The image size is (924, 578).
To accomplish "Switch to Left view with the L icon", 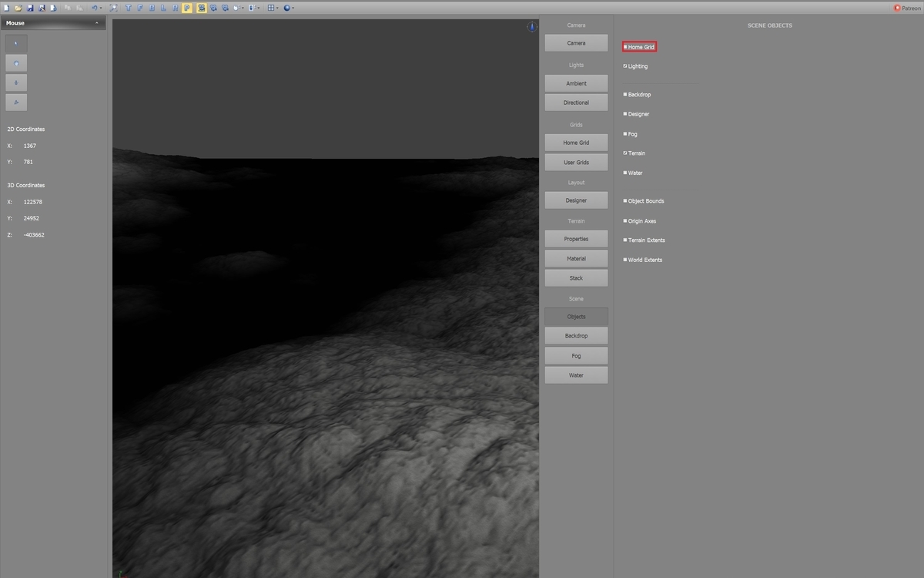I will coord(163,8).
